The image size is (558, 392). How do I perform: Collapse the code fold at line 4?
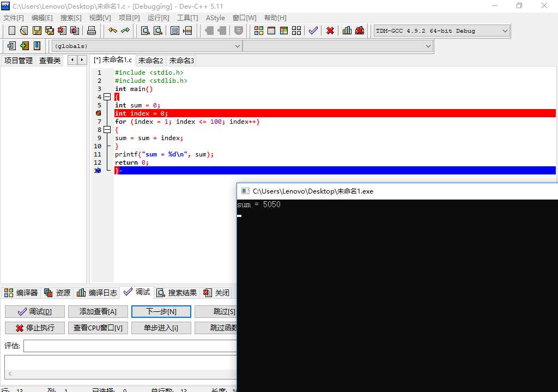(107, 97)
